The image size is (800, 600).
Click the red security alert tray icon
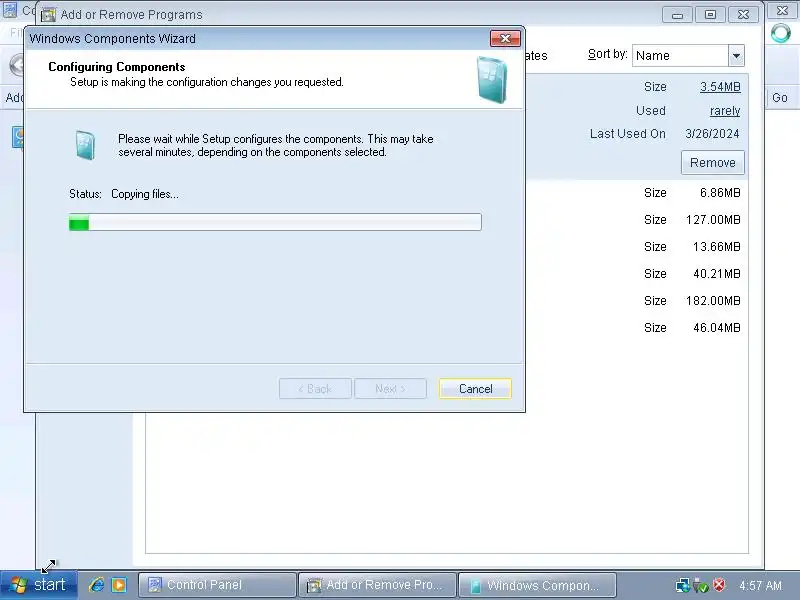tap(719, 585)
